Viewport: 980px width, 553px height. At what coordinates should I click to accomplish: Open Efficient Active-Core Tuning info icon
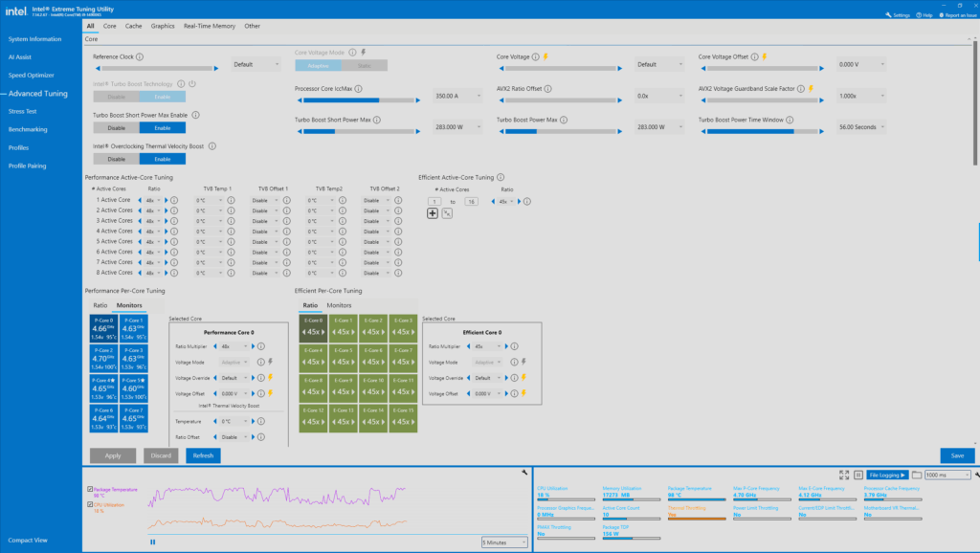500,177
